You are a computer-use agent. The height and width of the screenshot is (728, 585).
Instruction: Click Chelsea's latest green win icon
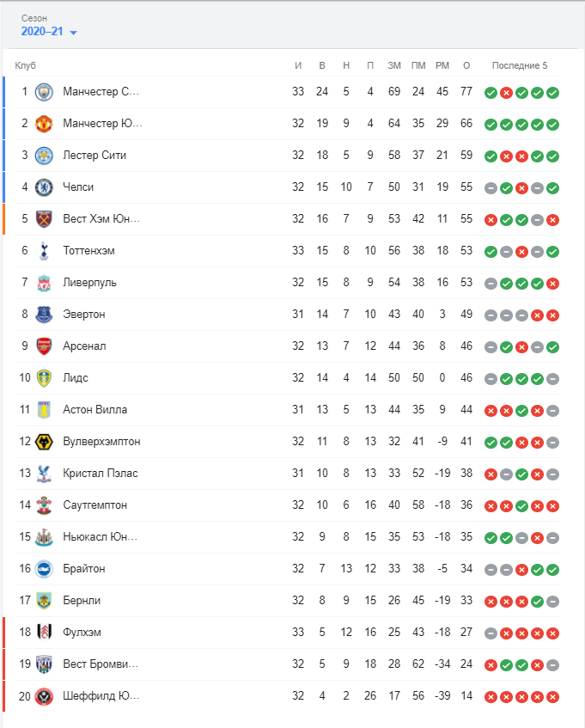point(552,188)
